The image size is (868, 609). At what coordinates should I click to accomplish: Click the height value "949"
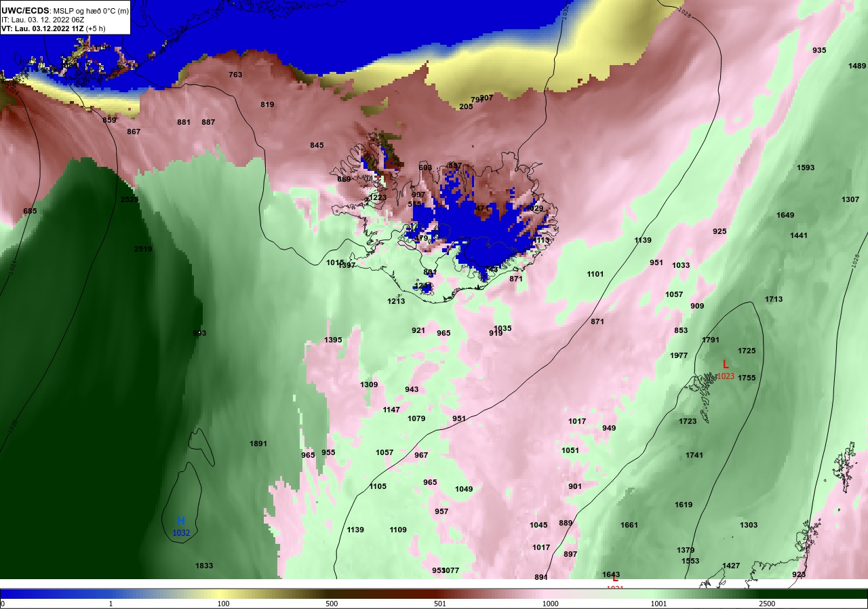coord(609,428)
